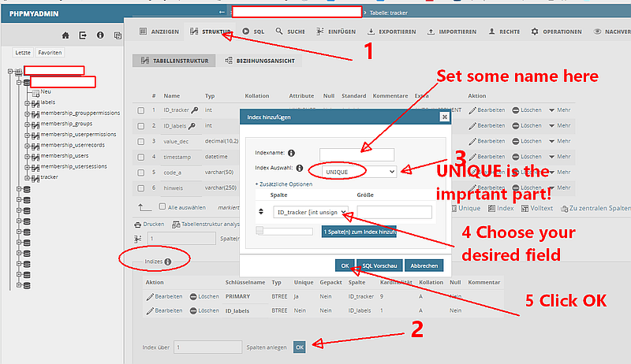The image size is (631, 364).
Task: Click OK in the Index hinzufügen dialog
Action: pos(345,266)
